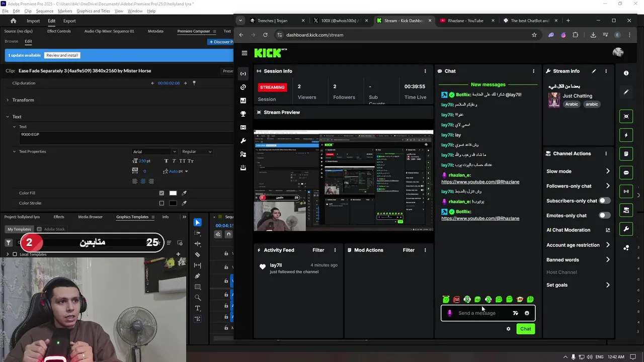Select the Ripple Edit tool
The image size is (644, 362).
click(x=198, y=244)
